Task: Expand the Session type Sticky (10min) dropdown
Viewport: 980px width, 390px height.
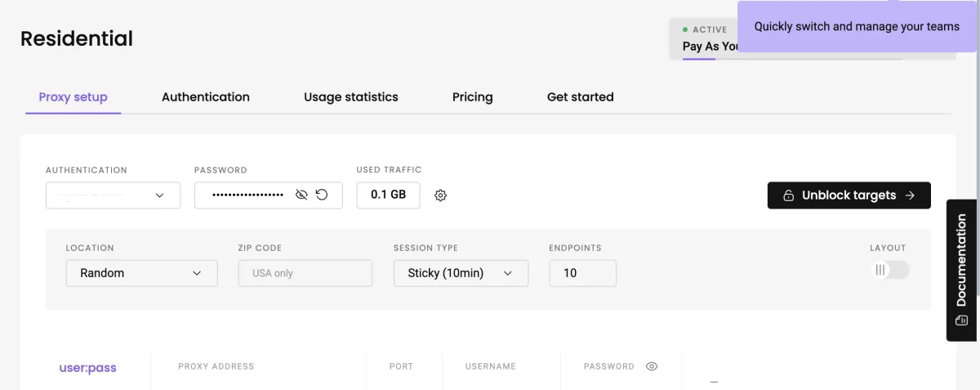Action: click(461, 273)
